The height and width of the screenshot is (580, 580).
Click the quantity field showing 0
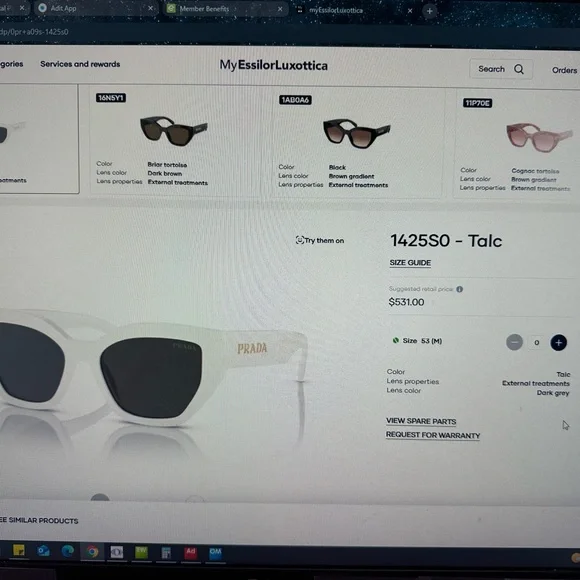(x=536, y=343)
